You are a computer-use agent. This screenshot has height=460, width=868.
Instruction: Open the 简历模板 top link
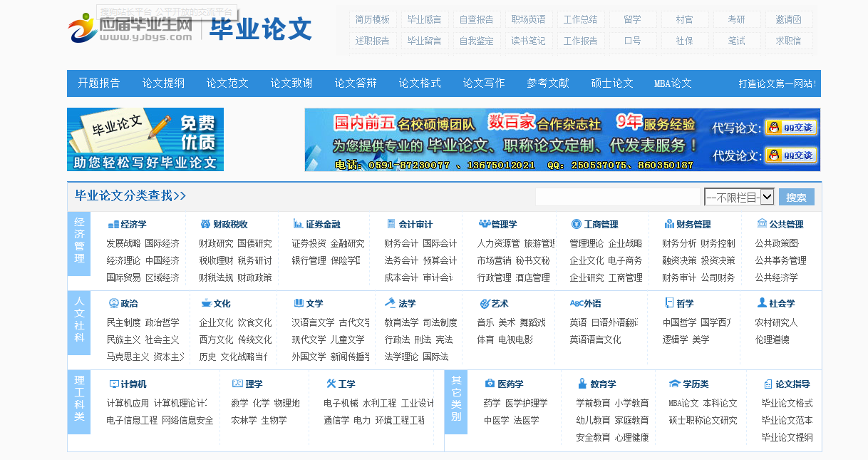[x=373, y=19]
